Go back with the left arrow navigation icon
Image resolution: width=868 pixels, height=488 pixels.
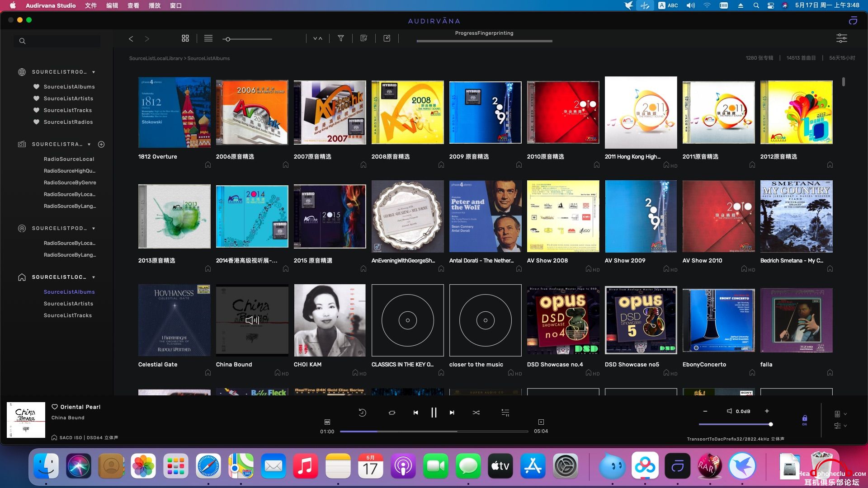131,39
